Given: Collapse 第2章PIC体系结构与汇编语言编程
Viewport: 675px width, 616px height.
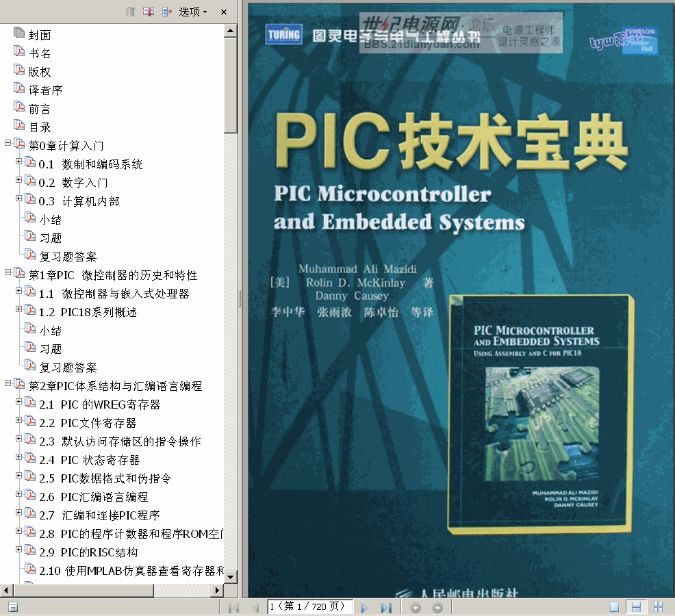Looking at the screenshot, I should (8, 383).
